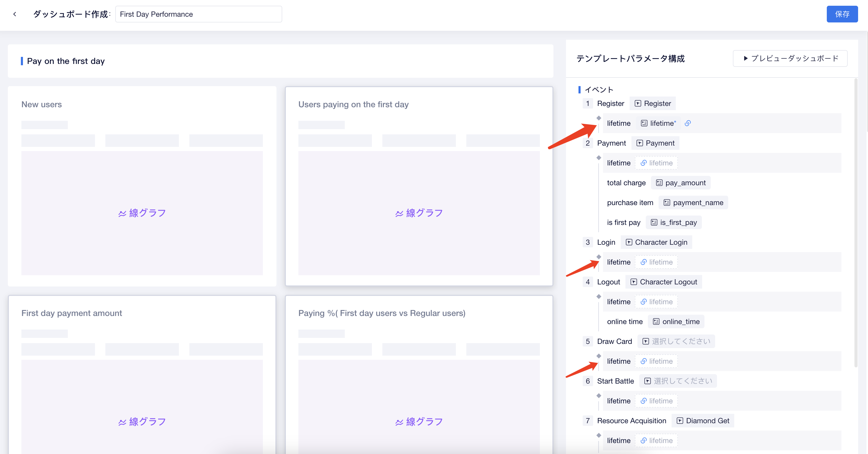Open the Payment event selector
Viewport: 868px width, 454px height.
click(655, 143)
